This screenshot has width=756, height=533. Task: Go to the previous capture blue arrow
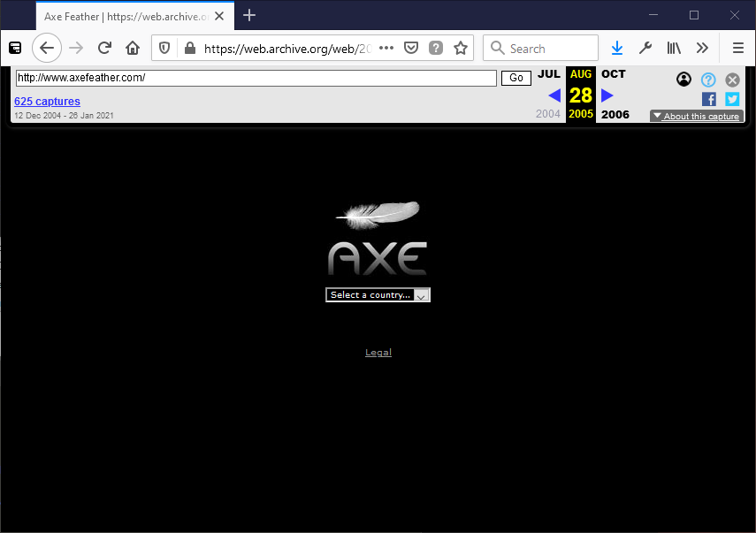[x=554, y=95]
